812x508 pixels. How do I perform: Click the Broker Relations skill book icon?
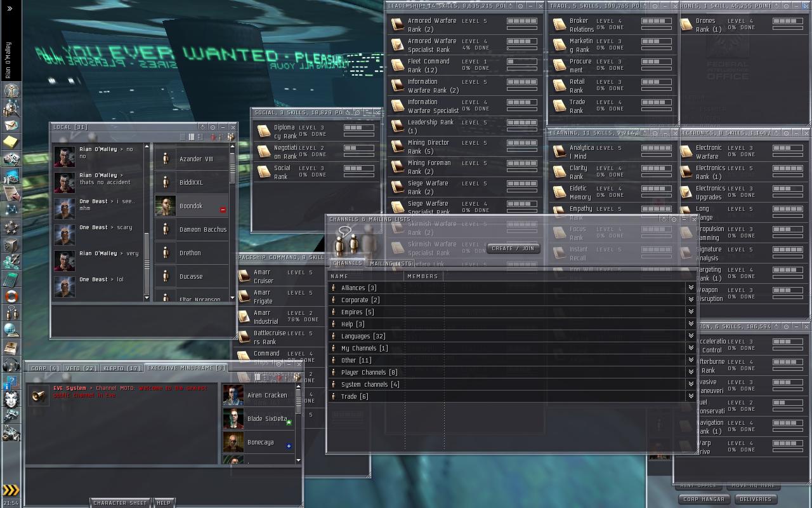[560, 25]
